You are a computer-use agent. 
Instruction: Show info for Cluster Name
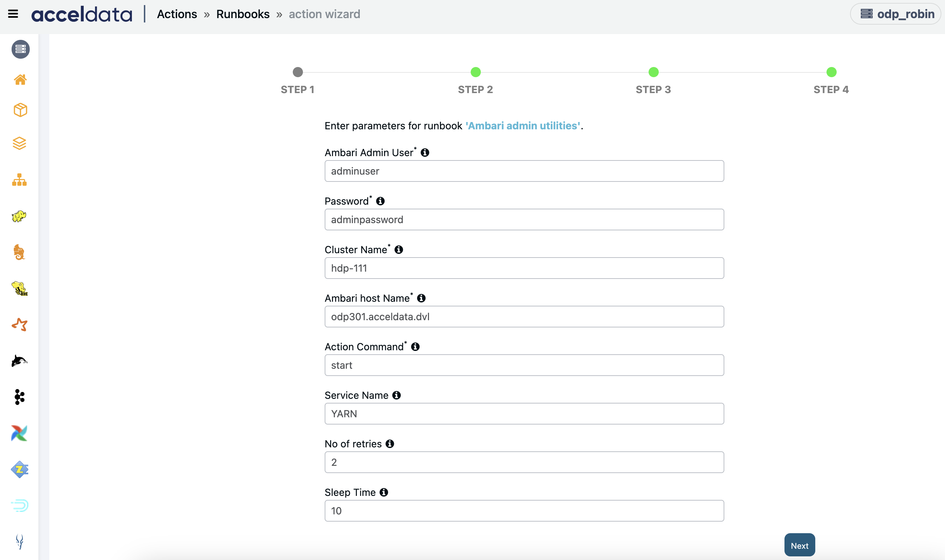399,250
